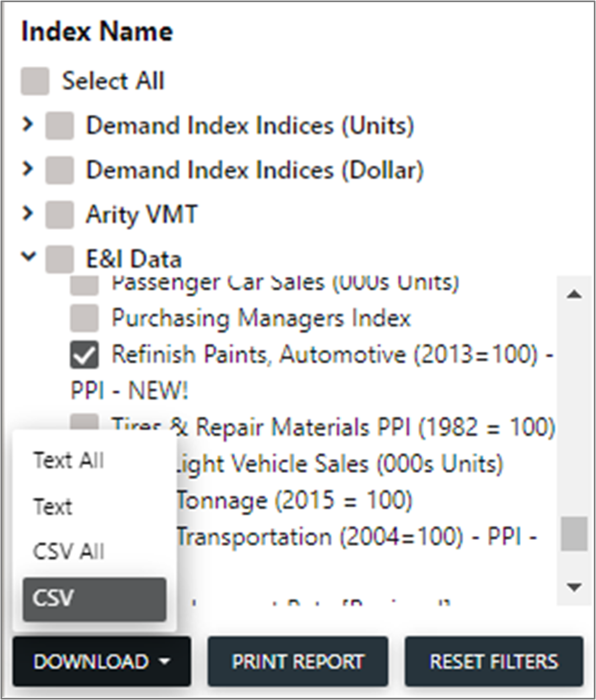This screenshot has height=700, width=596.
Task: Expand Demand Index Indices (Dollar) group
Action: (x=28, y=169)
